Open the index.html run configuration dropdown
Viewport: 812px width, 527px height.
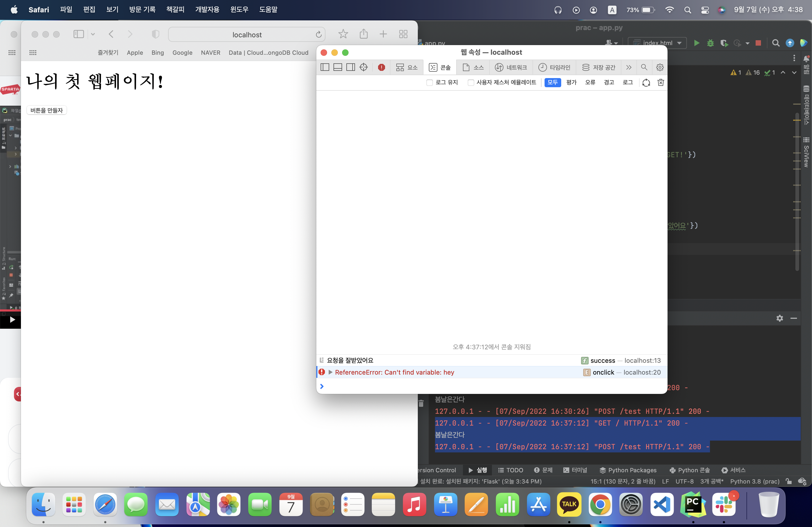657,43
